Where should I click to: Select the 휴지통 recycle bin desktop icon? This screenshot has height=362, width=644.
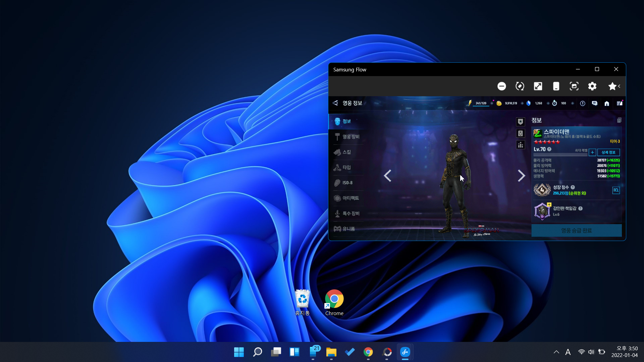(x=302, y=303)
